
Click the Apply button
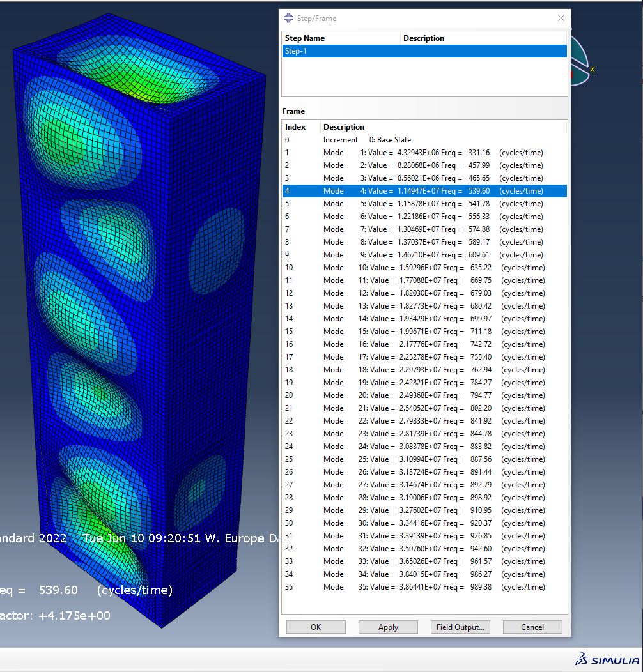click(388, 627)
